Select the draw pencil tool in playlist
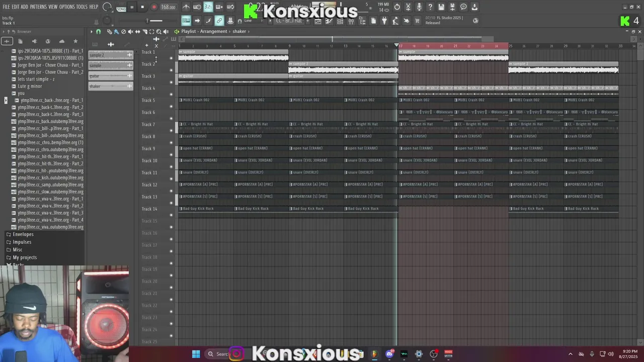Image resolution: width=644 pixels, height=362 pixels. coord(109,32)
